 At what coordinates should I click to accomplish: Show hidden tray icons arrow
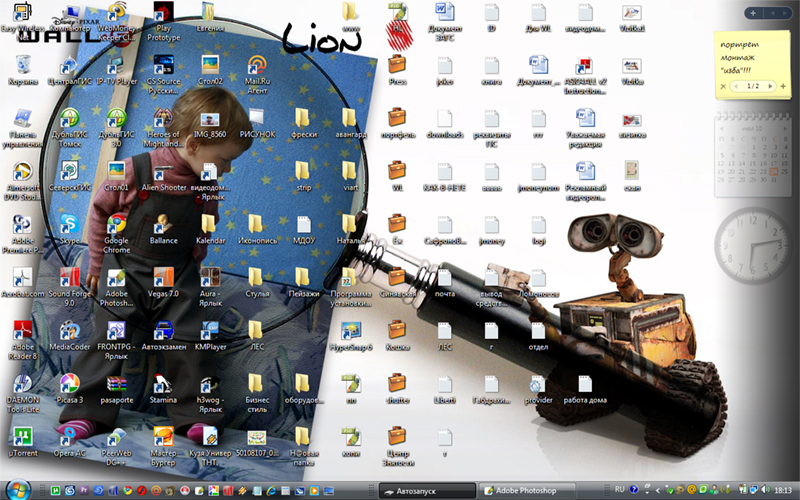[x=657, y=490]
